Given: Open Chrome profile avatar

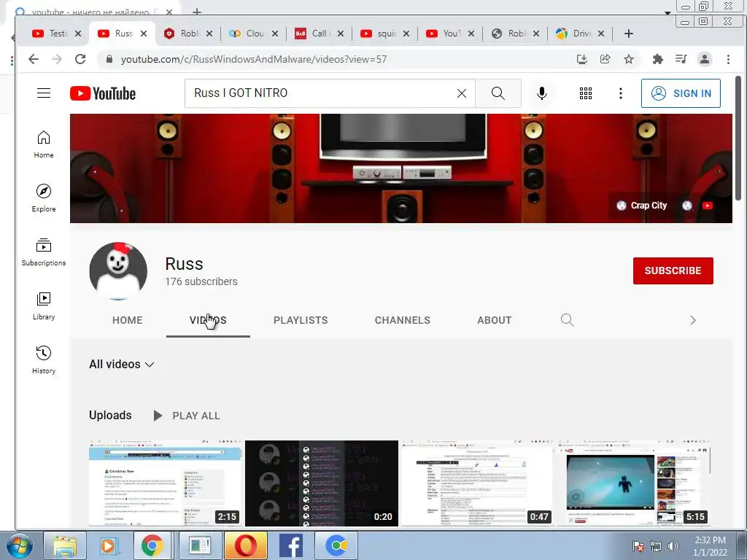Looking at the screenshot, I should [705, 59].
